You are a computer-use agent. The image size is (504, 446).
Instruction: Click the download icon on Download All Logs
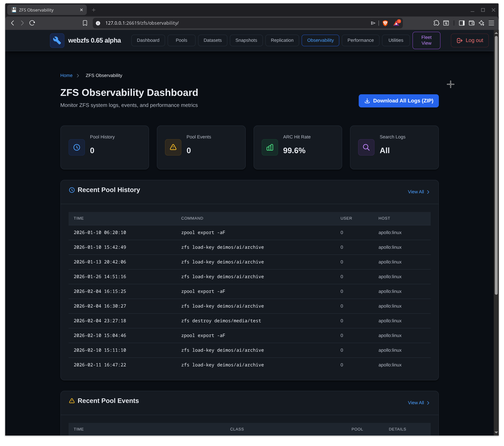point(367,101)
